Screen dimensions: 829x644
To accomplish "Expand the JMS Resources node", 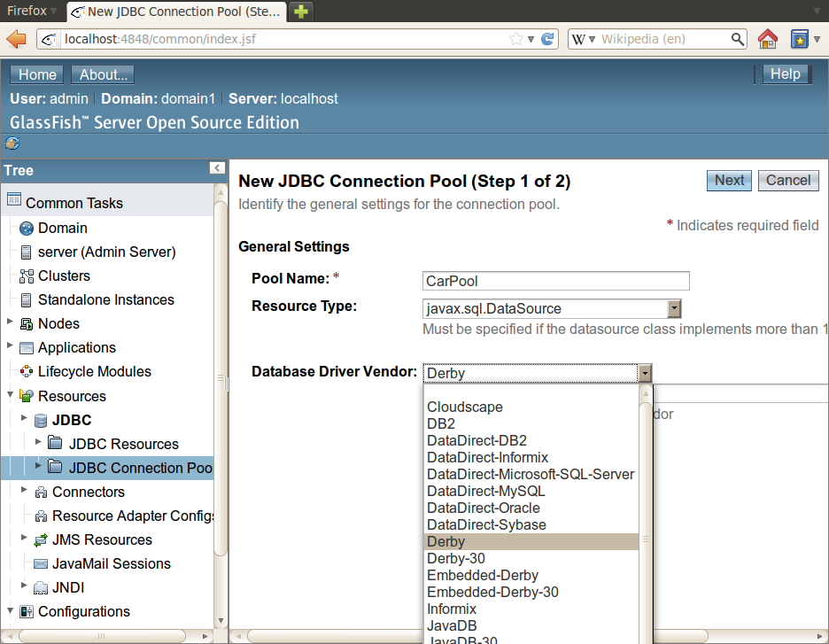I will [24, 539].
